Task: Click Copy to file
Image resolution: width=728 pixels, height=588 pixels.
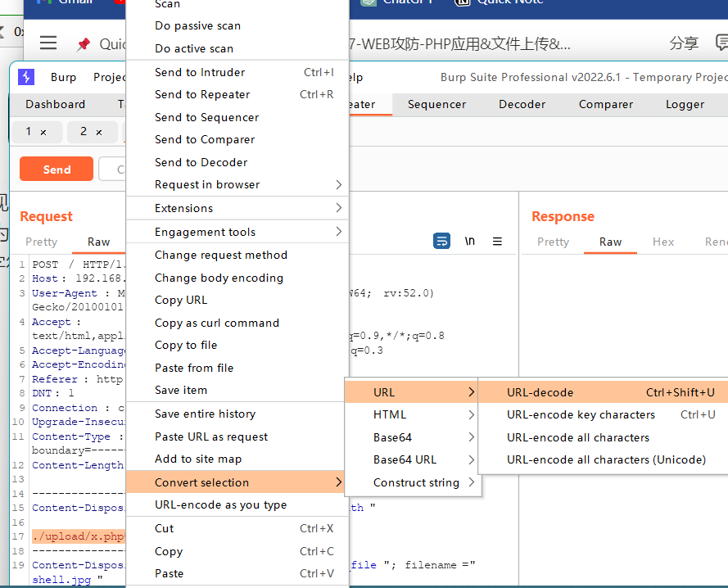Action: [x=237, y=345]
